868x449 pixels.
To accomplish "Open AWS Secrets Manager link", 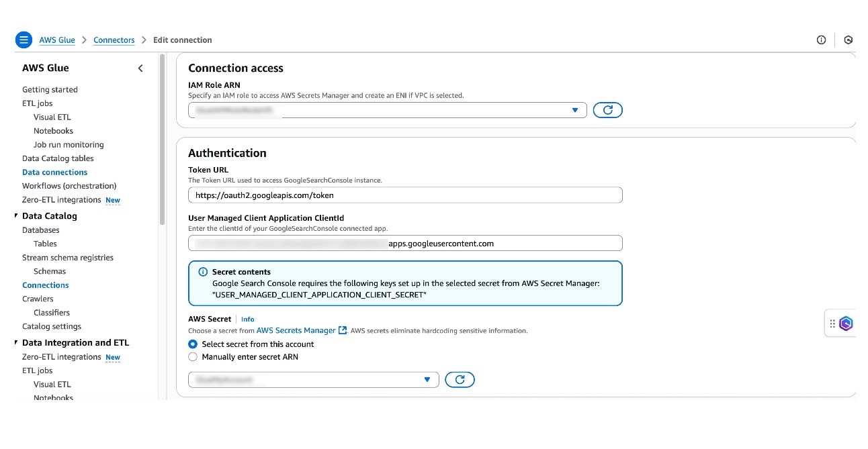I will (x=296, y=330).
